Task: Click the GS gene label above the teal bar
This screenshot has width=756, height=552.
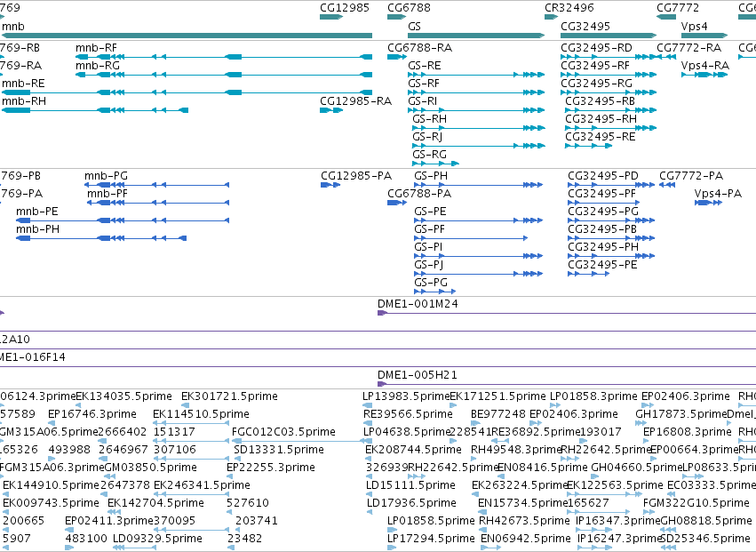Action: click(414, 27)
